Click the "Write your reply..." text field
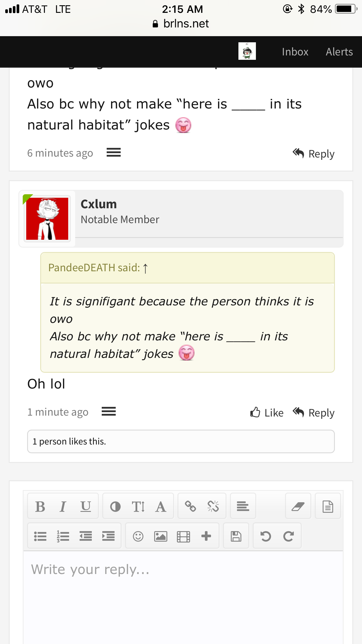Viewport: 362px width, 644px height. pos(183,597)
